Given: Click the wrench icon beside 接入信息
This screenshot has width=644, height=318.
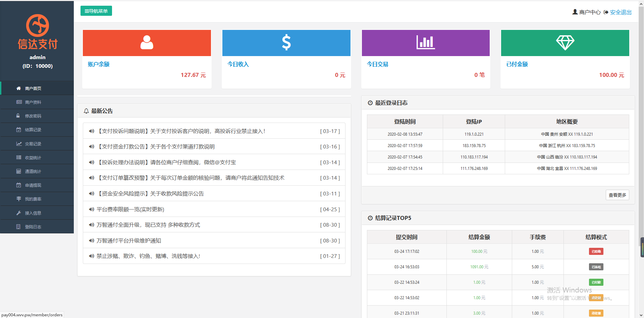Looking at the screenshot, I should pos(19,213).
